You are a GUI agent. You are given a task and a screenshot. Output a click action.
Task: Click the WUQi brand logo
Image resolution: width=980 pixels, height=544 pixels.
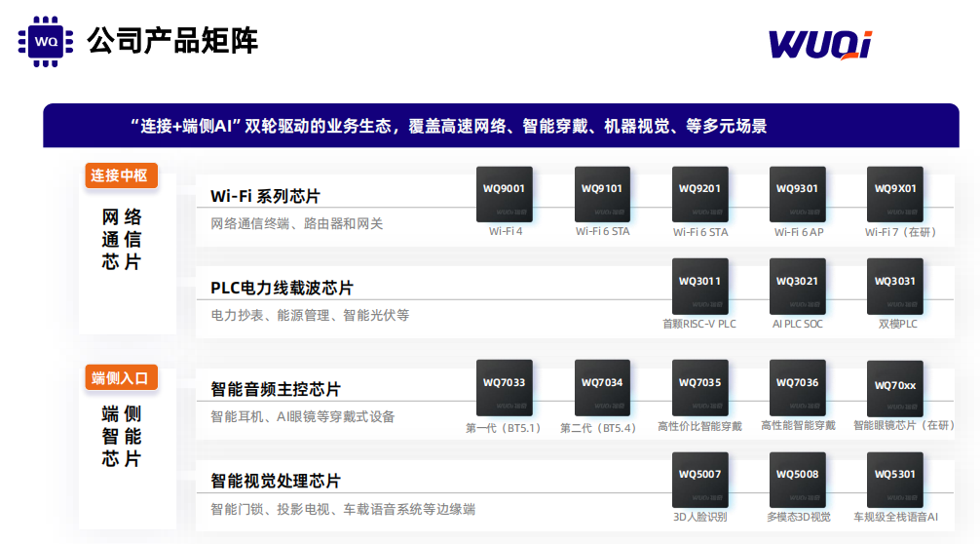[x=820, y=45]
